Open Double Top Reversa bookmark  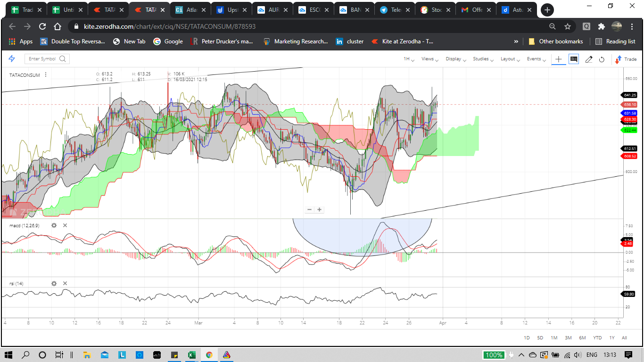click(73, 41)
